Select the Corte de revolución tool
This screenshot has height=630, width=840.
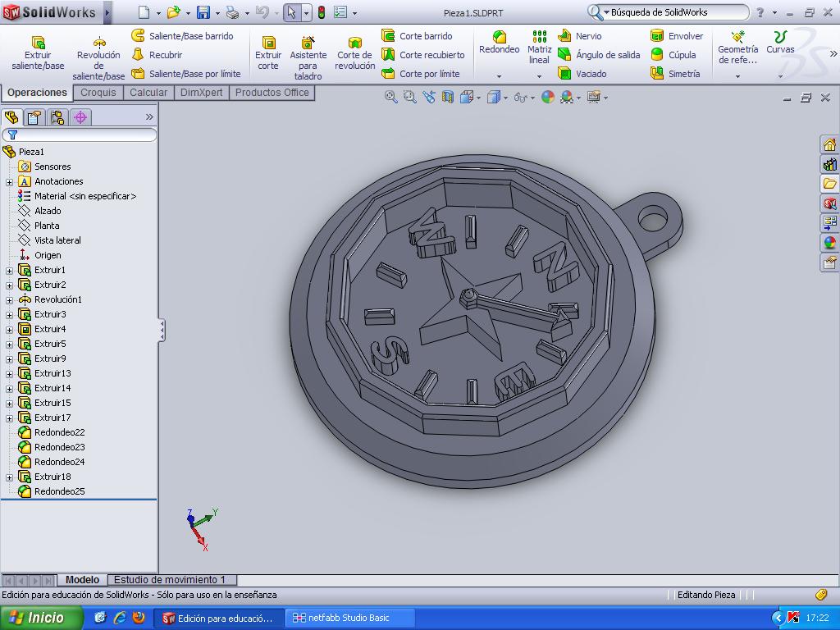tap(354, 52)
